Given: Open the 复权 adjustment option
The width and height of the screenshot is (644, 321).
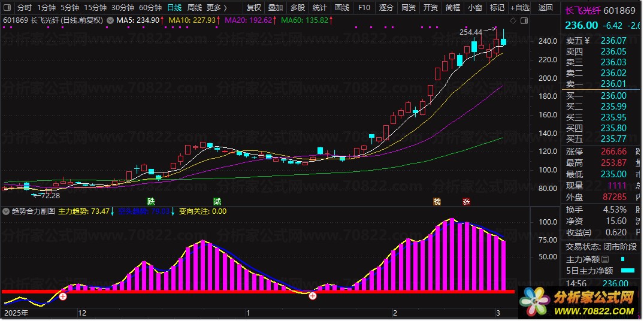Looking at the screenshot, I should 254,7.
